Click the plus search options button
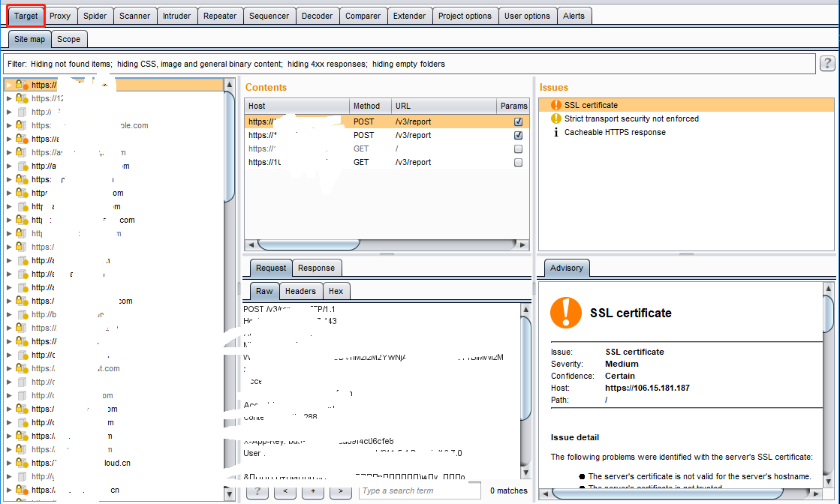This screenshot has width=840, height=504. click(312, 491)
